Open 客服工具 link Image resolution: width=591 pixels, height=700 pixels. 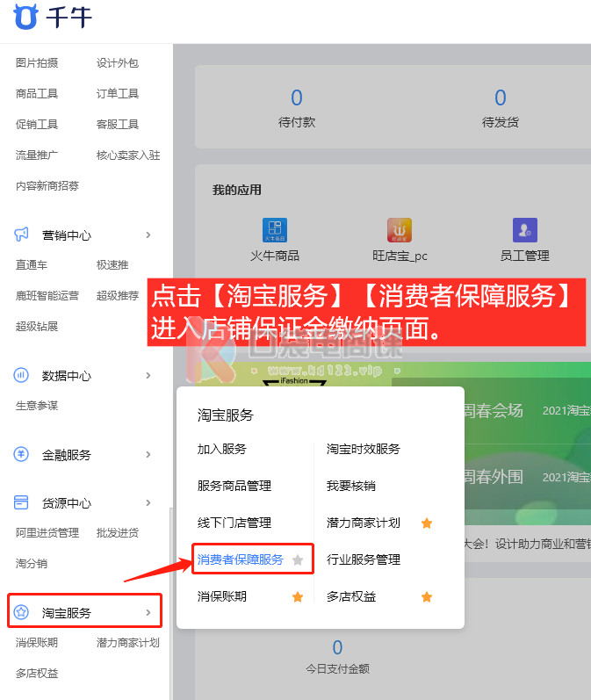click(x=118, y=124)
